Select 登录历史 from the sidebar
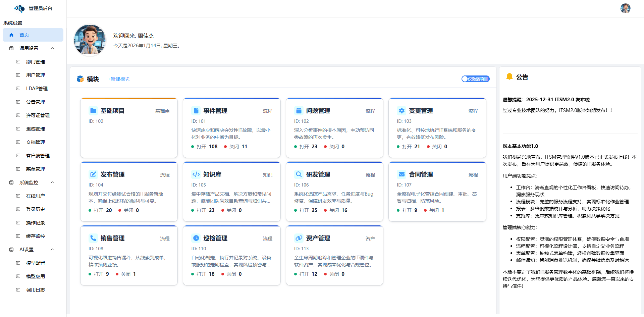 coord(35,209)
